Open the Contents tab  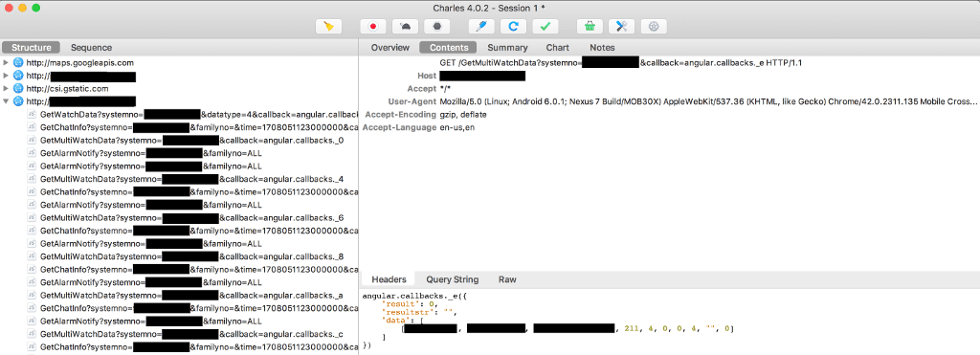pos(449,48)
